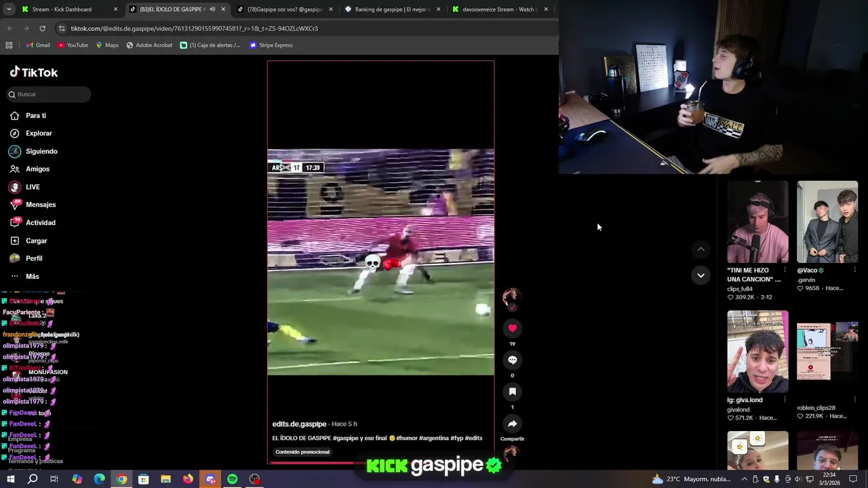Open LIVE in the sidebar
This screenshot has height=488, width=868.
click(x=24, y=187)
